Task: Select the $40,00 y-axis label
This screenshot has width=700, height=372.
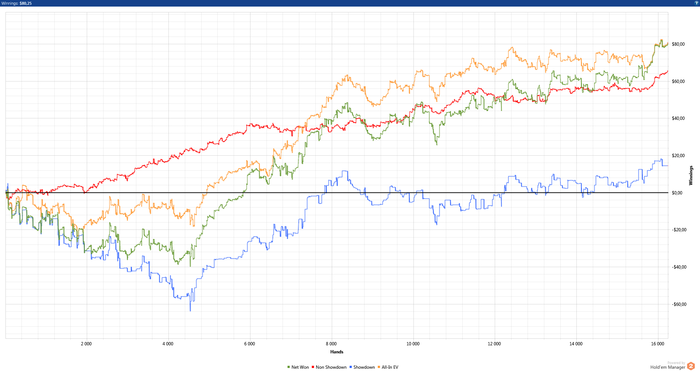Action: point(678,118)
